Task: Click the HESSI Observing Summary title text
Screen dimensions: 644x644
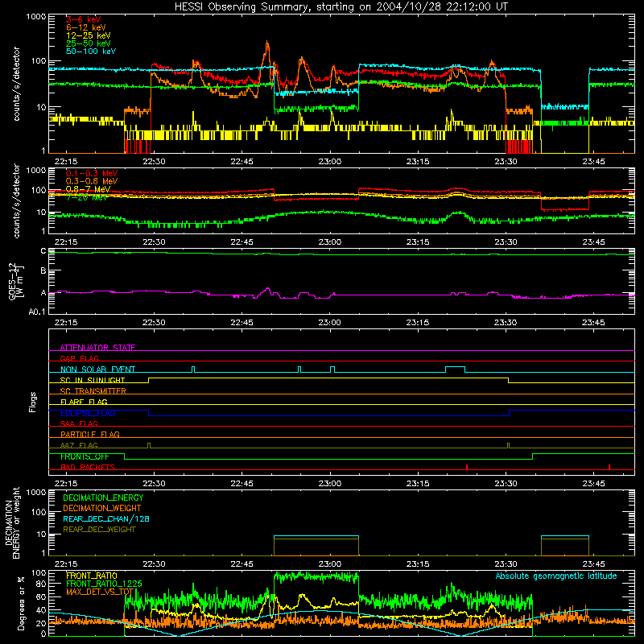Action: point(341,7)
